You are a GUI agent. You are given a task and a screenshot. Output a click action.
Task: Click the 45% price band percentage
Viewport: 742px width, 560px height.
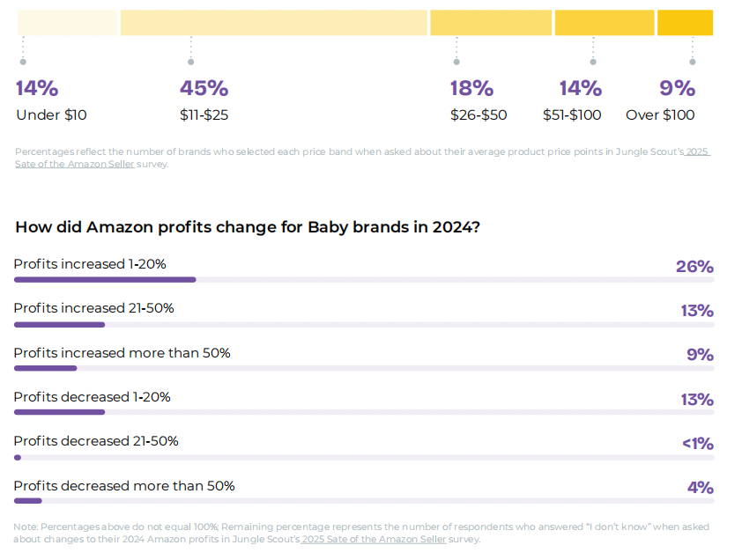[204, 88]
